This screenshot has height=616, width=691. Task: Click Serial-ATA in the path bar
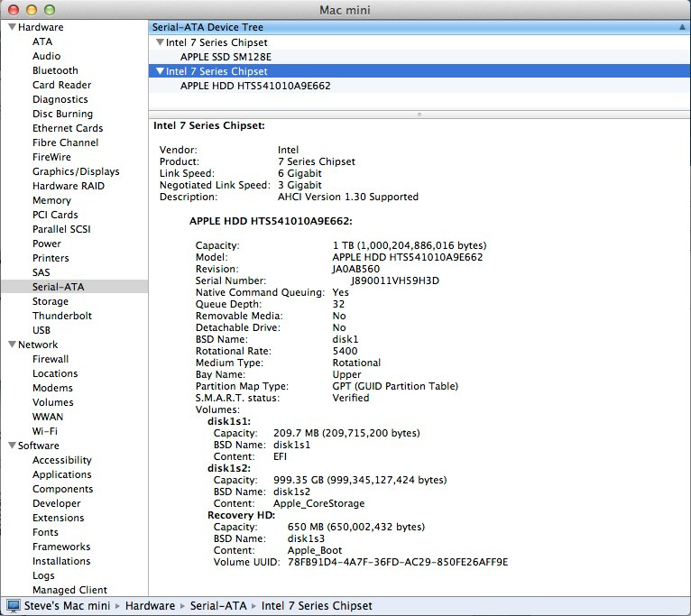click(218, 606)
